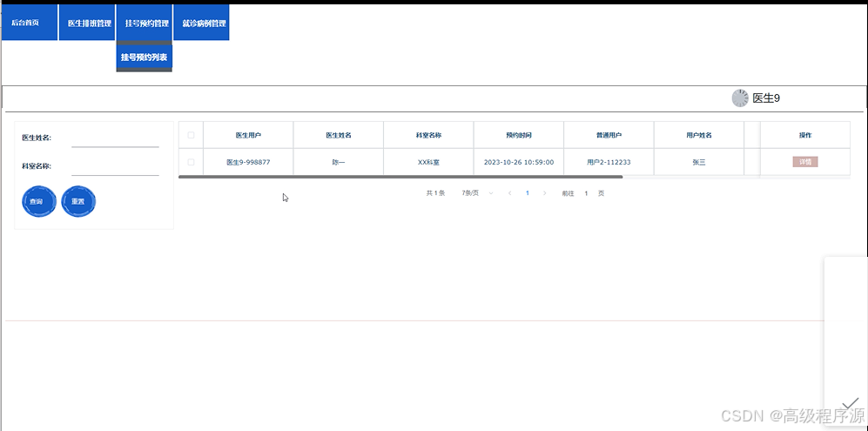Viewport: 868px width, 431px height.
Task: Open 详情 for the 陈一 appointment
Action: (805, 162)
